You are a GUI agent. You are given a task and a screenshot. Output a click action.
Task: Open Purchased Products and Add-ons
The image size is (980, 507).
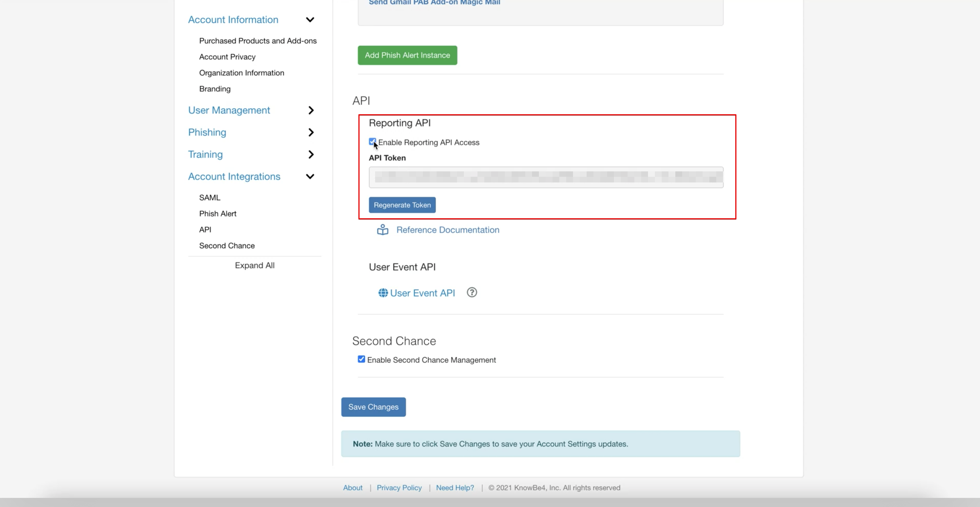258,41
